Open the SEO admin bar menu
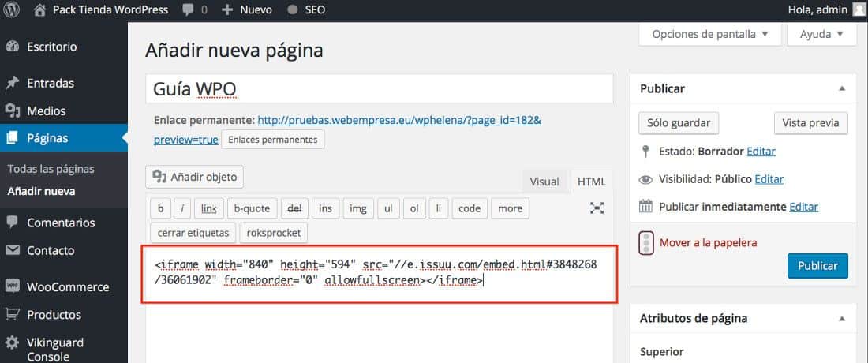The image size is (868, 363). 306,10
